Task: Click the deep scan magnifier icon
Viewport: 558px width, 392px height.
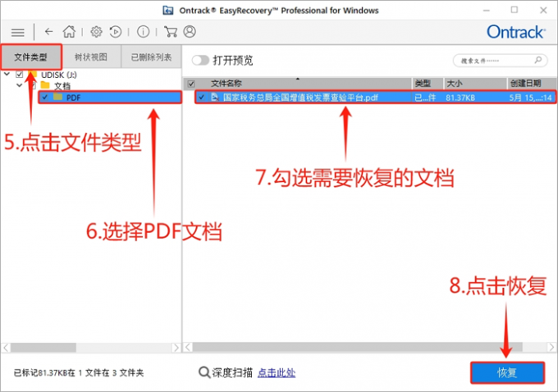Action: [204, 372]
